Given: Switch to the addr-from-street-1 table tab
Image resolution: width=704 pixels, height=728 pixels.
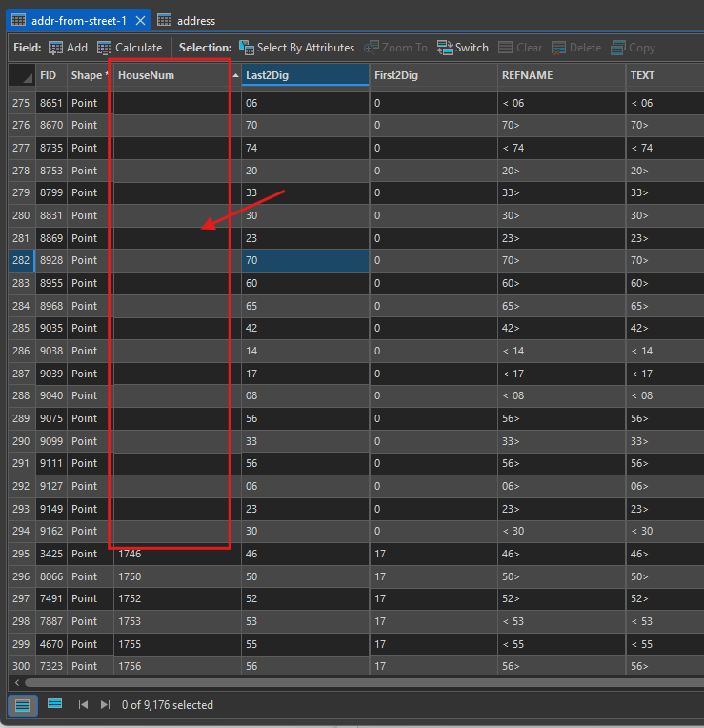Looking at the screenshot, I should [x=78, y=21].
